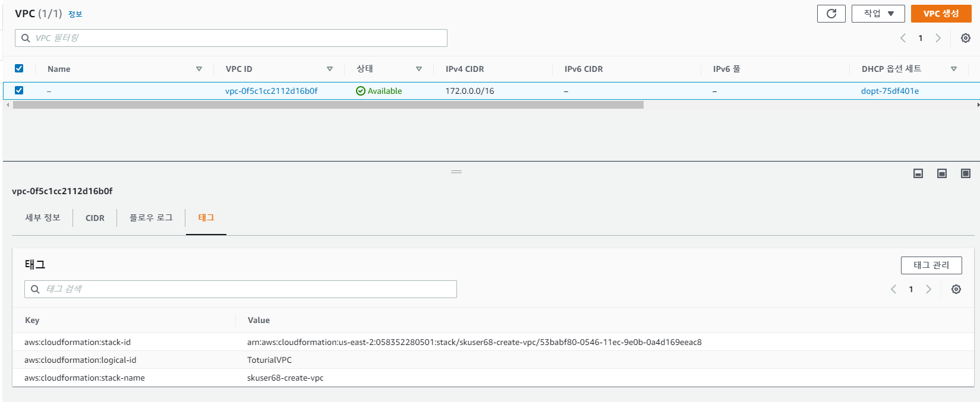The image size is (980, 402).
Task: Click the IPv6 풀 column header
Action: (727, 69)
